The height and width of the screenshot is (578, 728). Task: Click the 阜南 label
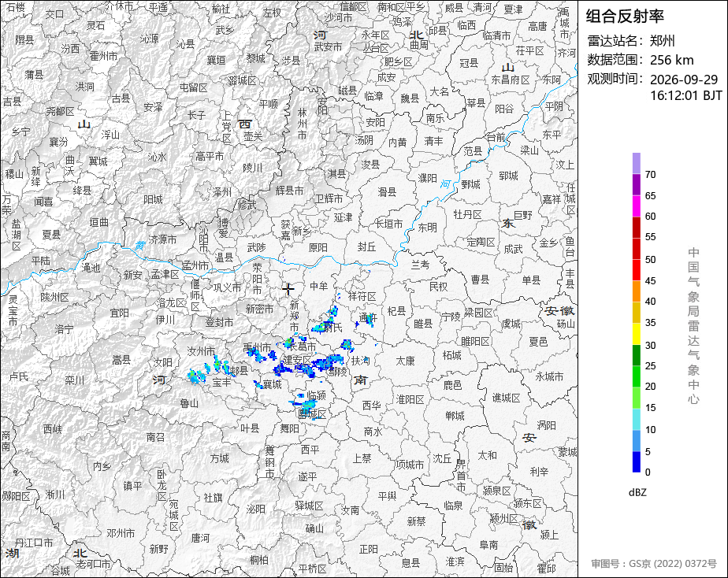(x=488, y=545)
